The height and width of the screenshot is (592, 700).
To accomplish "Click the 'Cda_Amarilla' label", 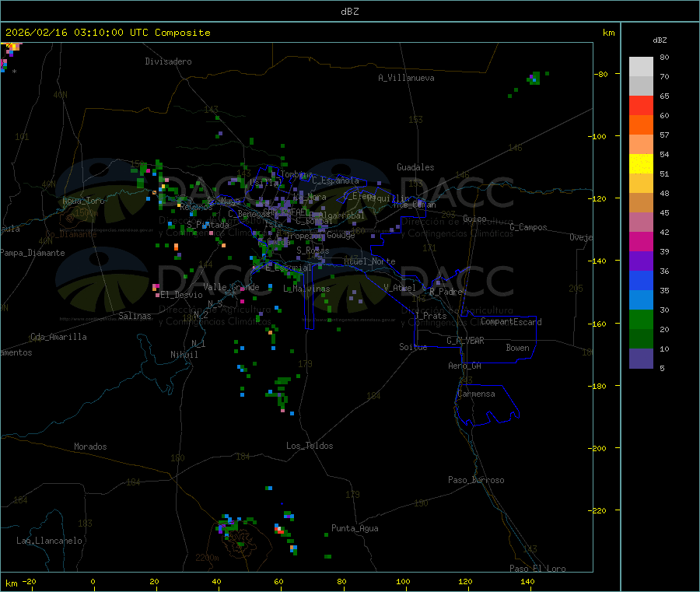I will [x=58, y=337].
